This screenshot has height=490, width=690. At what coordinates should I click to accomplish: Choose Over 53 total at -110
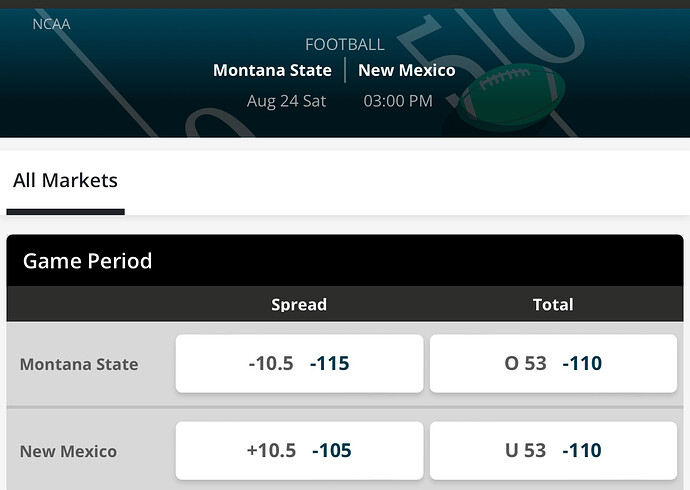(x=553, y=363)
